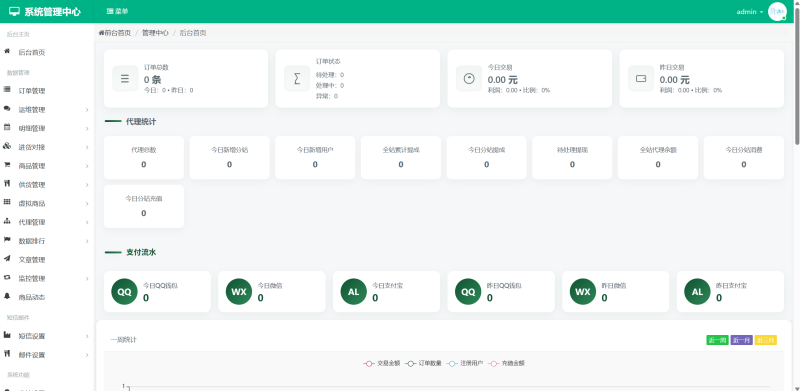Click the WX badge for 今日微信
The width and height of the screenshot is (800, 391).
pyautogui.click(x=239, y=291)
